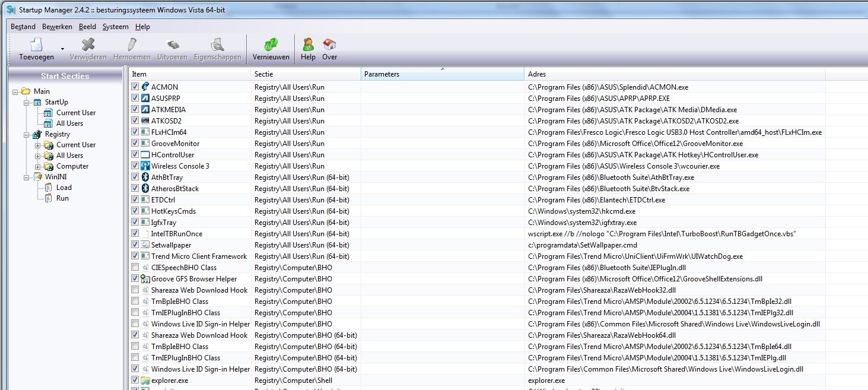868x390 pixels.
Task: Click the AthBtTray Bluetooth icon
Action: pos(145,177)
